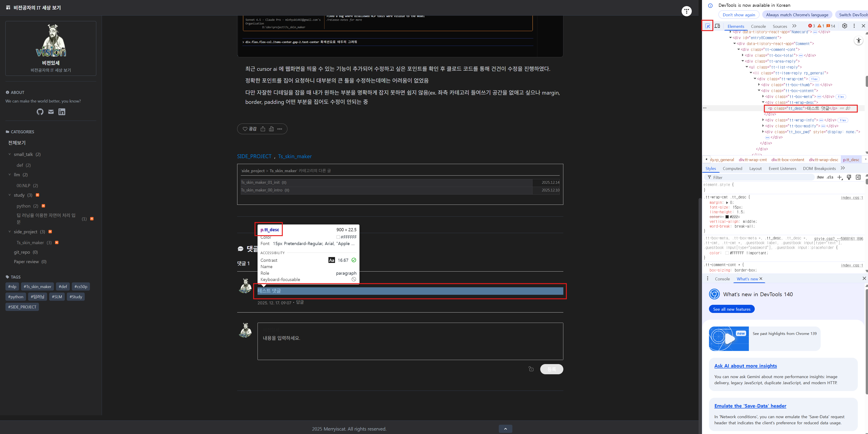Click the post share icon
Viewport: 868px width, 434px height.
coord(263,129)
